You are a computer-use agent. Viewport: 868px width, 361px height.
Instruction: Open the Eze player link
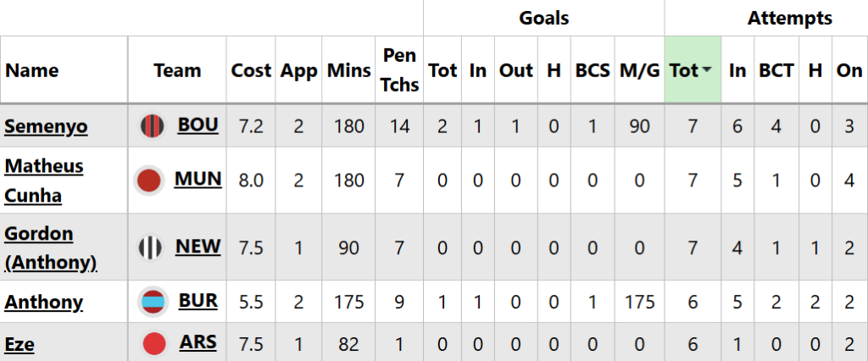point(19,344)
